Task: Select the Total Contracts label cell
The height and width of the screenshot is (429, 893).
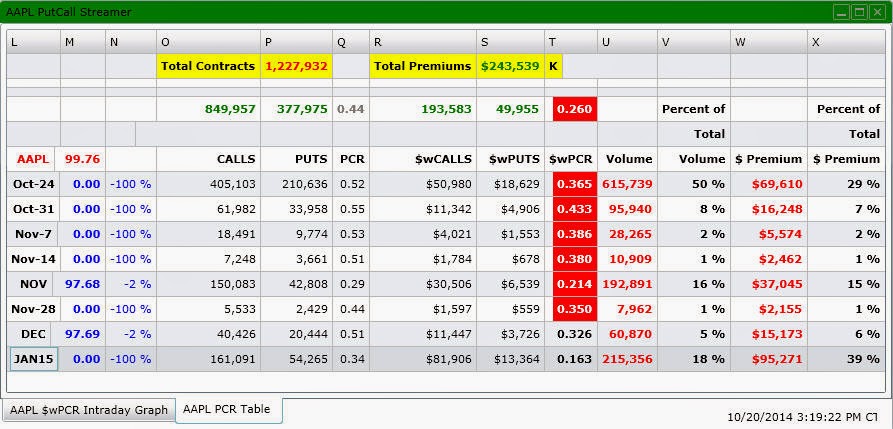Action: point(208,66)
